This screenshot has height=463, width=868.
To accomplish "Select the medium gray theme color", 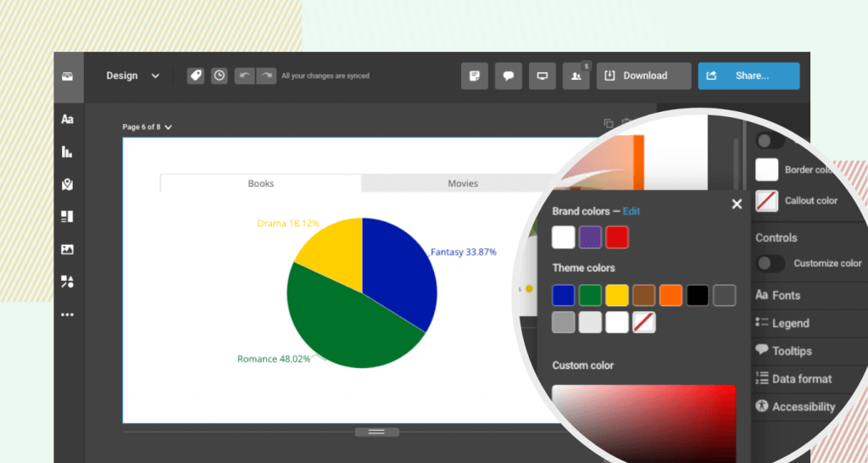I will point(564,322).
